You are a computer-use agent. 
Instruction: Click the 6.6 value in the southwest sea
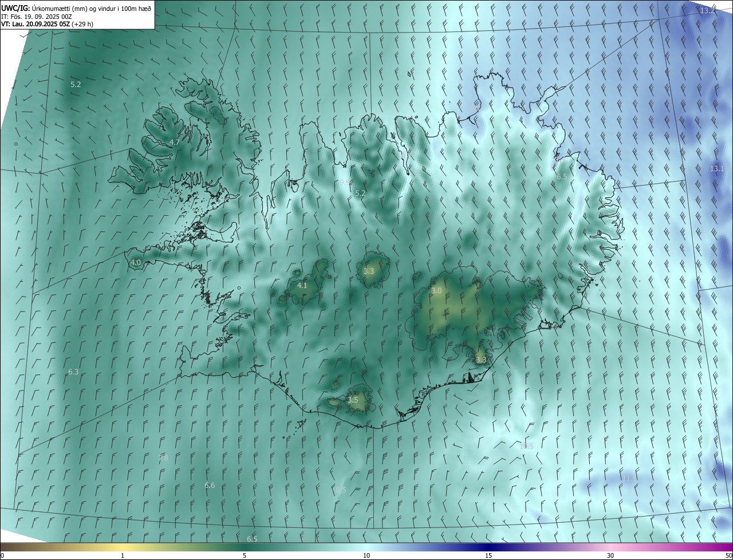(x=210, y=486)
